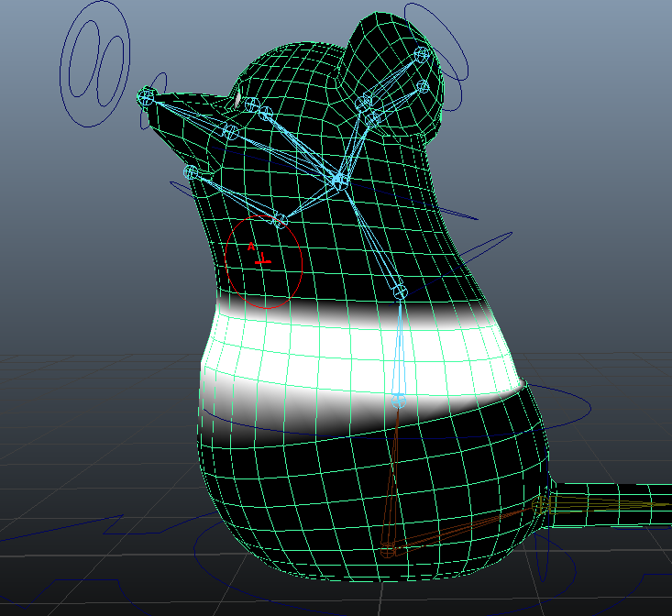This screenshot has width=672, height=616.
Task: Select the jaw tip joint under the snout
Action: click(191, 171)
